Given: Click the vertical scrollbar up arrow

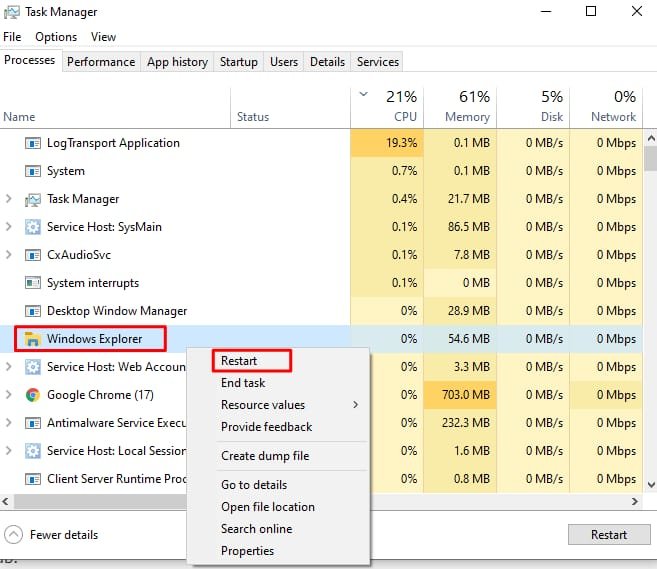Looking at the screenshot, I should pos(651,138).
